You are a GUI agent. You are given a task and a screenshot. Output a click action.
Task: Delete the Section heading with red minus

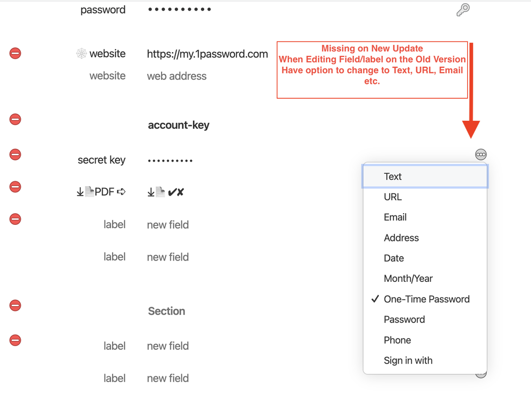15,305
